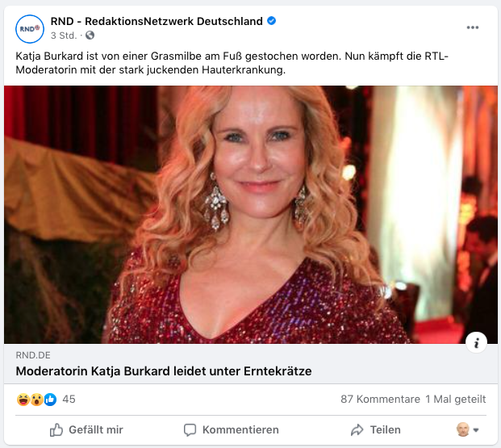Open the article preview photo

pos(250,214)
